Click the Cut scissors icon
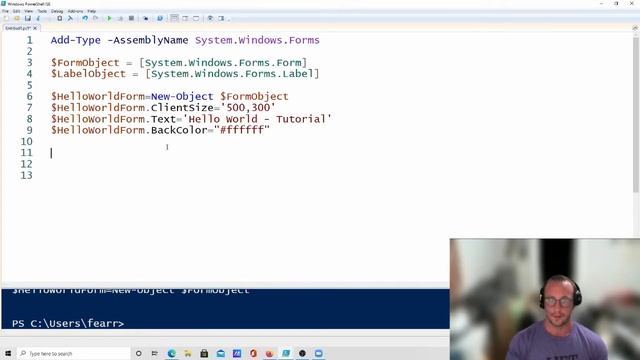640x360 pixels. pos(38,18)
